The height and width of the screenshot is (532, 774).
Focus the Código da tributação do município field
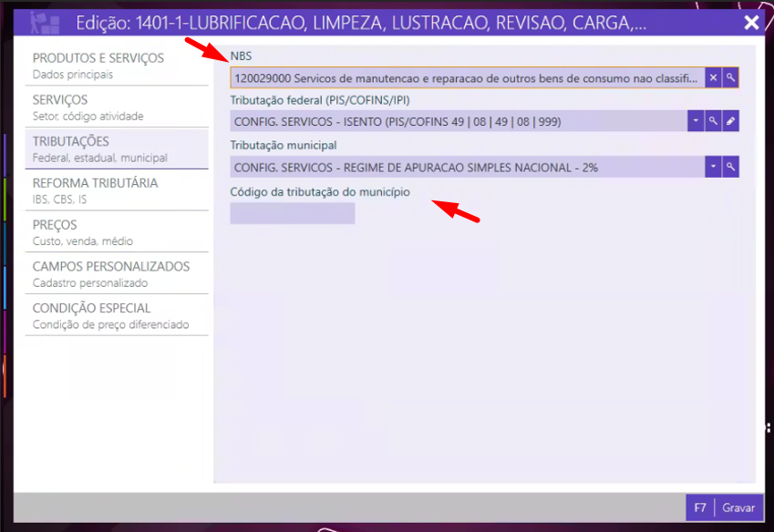point(292,213)
